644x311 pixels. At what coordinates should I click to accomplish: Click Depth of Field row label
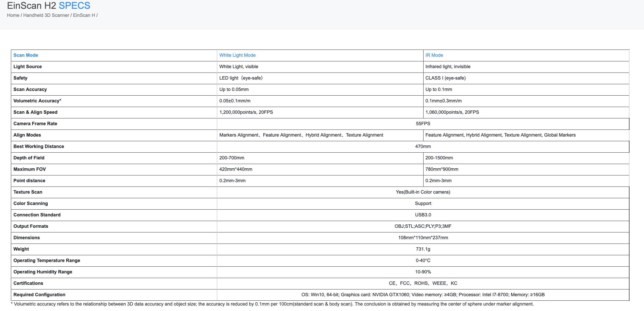point(29,158)
